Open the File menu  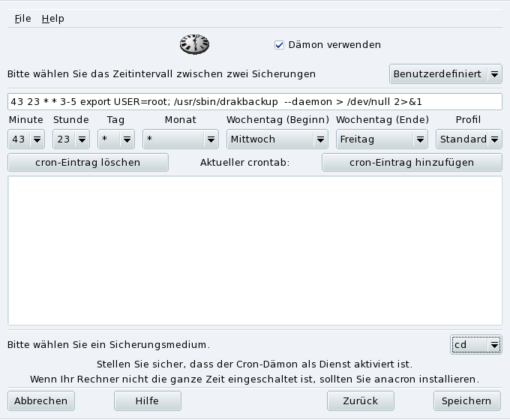point(22,18)
